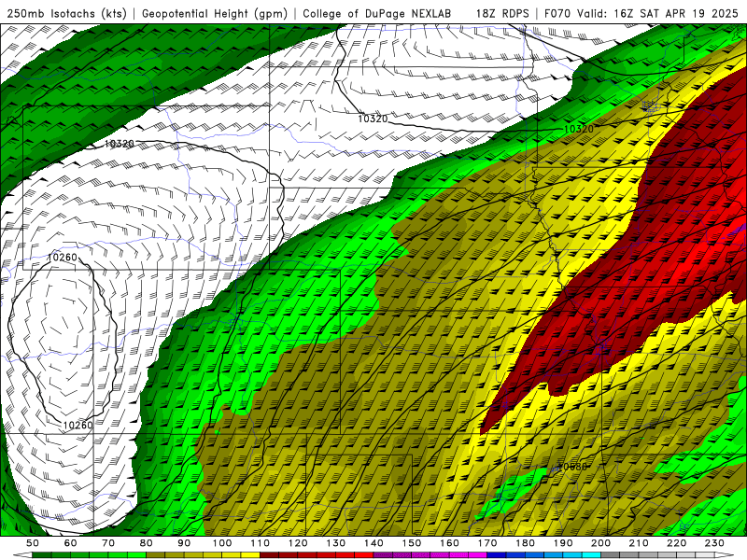Click the legend value 130

click(336, 543)
